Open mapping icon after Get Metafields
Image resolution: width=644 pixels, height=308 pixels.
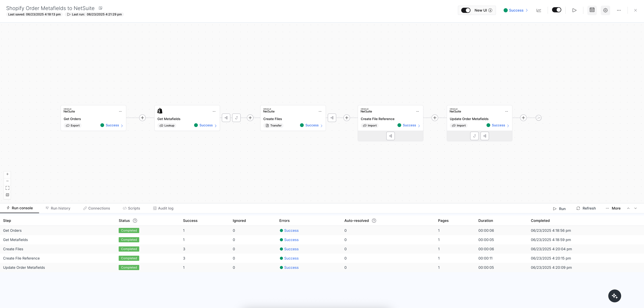[226, 118]
